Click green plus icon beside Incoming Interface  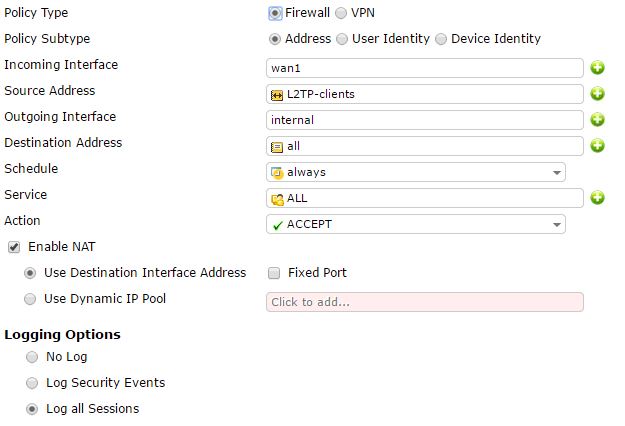point(597,68)
